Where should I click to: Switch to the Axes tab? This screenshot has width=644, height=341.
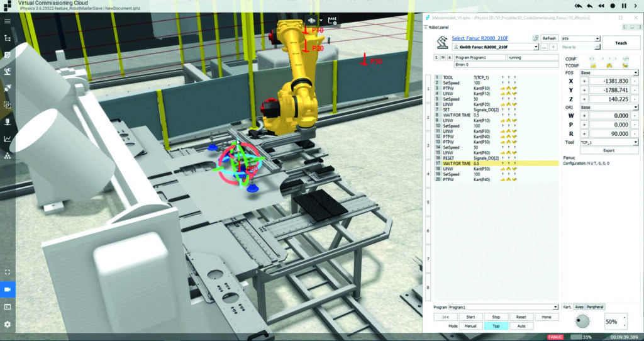point(579,307)
